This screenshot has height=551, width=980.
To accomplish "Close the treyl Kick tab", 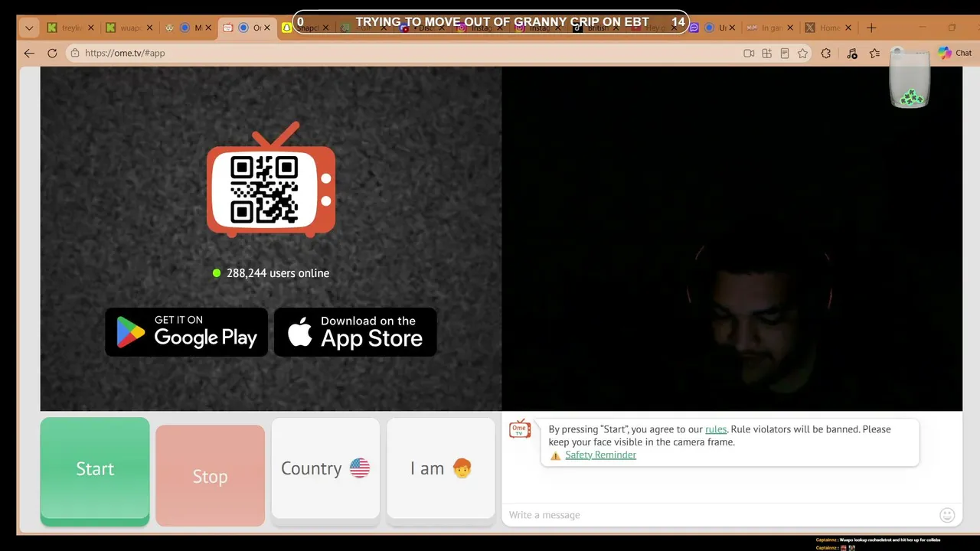I will (91, 28).
